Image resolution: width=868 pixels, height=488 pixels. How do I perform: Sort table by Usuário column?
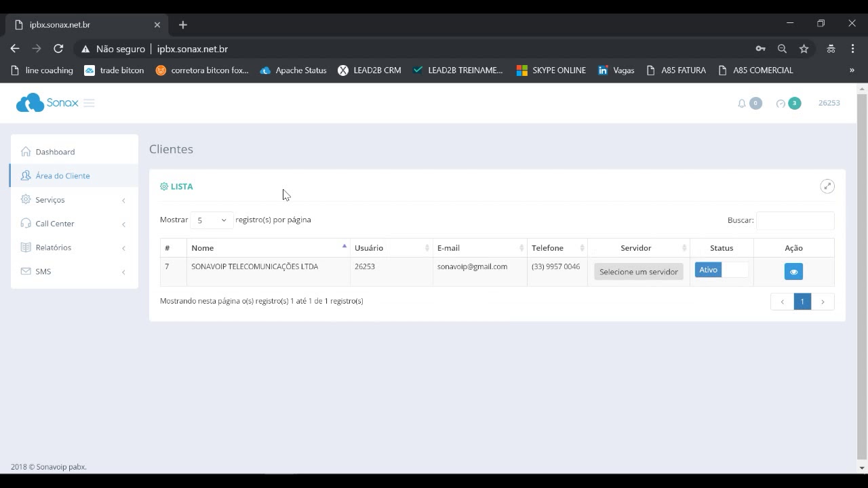click(391, 248)
